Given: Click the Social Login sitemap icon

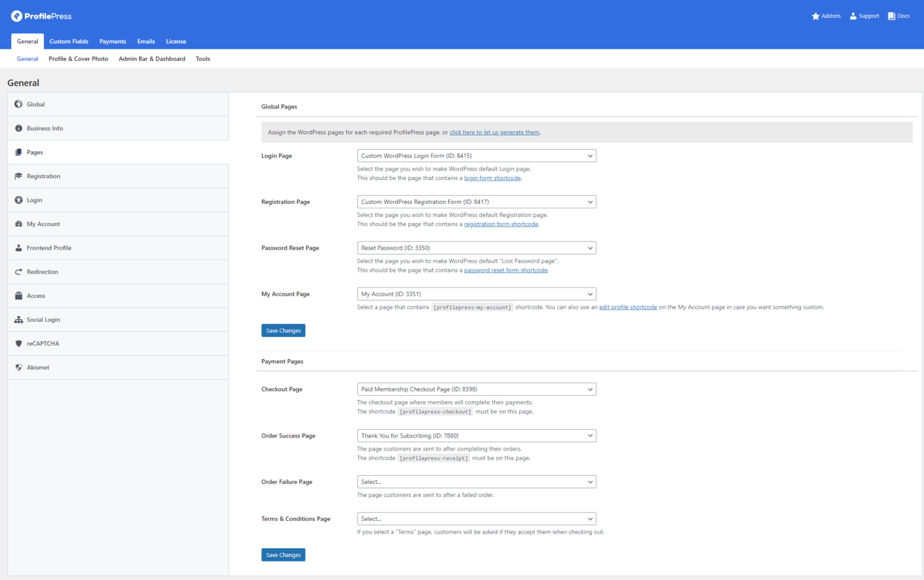Looking at the screenshot, I should (18, 320).
